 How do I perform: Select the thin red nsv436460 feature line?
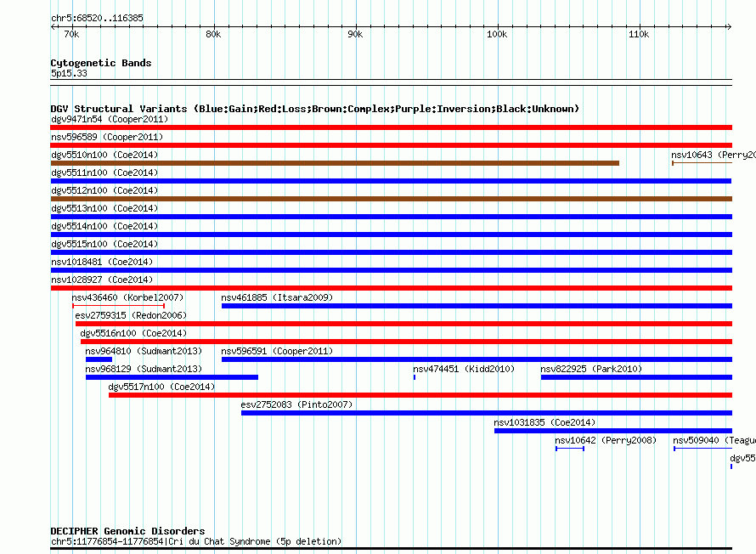pos(119,306)
